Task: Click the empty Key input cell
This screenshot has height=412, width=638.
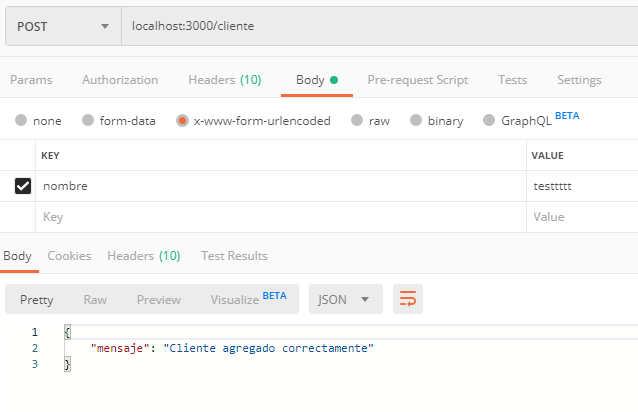Action: 280,217
